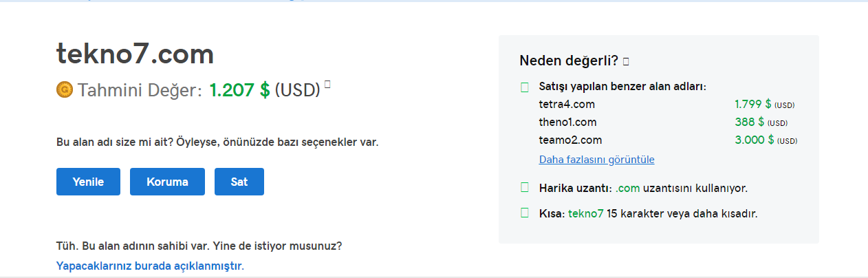Image resolution: width=868 pixels, height=278 pixels.
Task: Click the Yenile button
Action: (x=88, y=182)
